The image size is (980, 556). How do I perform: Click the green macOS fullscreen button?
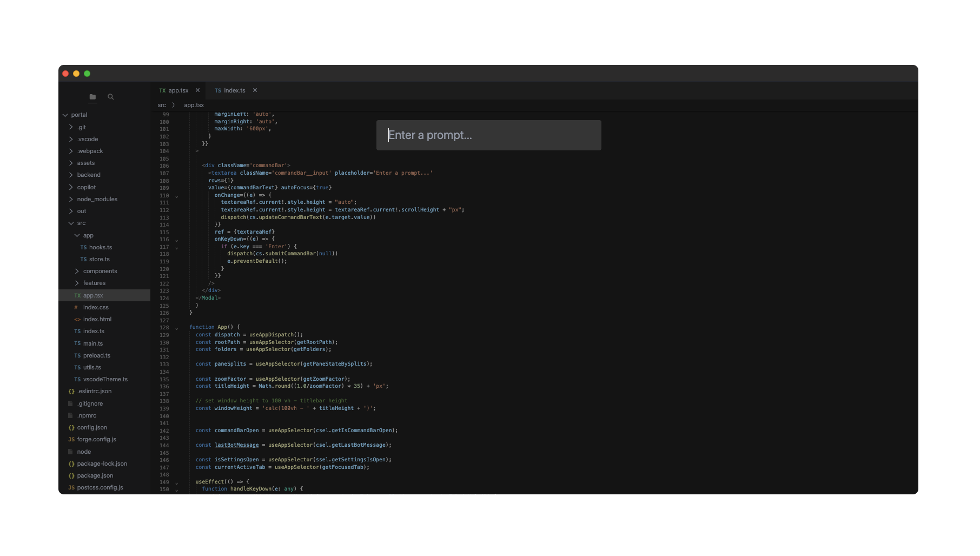(x=87, y=74)
